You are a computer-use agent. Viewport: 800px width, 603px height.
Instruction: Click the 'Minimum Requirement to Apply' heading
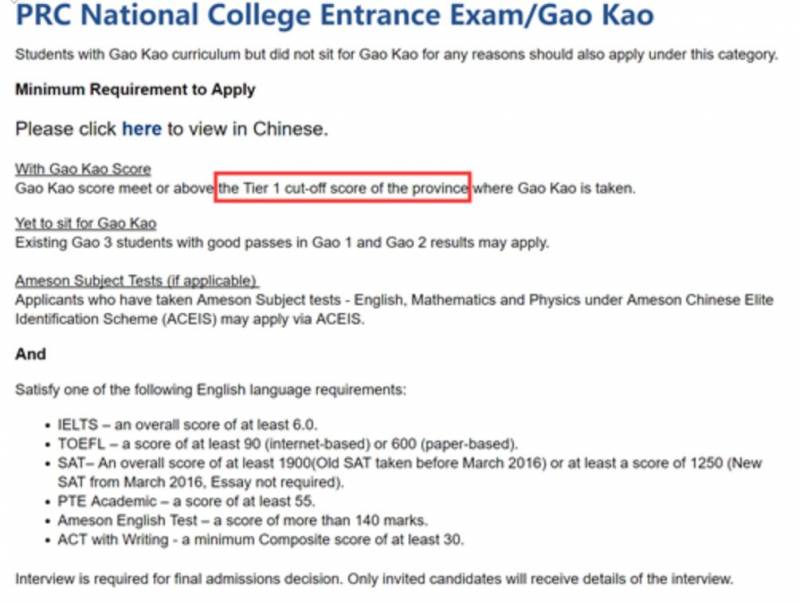coord(135,90)
